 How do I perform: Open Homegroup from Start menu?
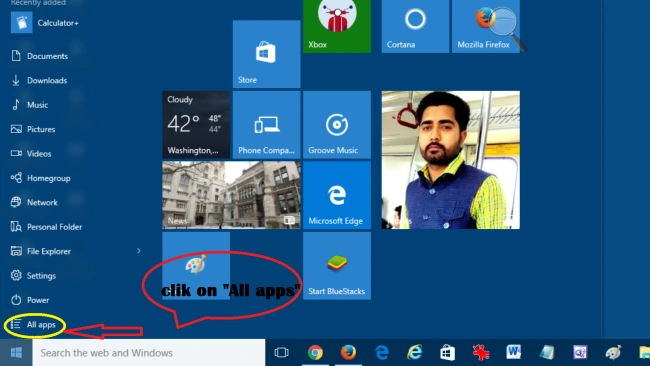point(41,178)
